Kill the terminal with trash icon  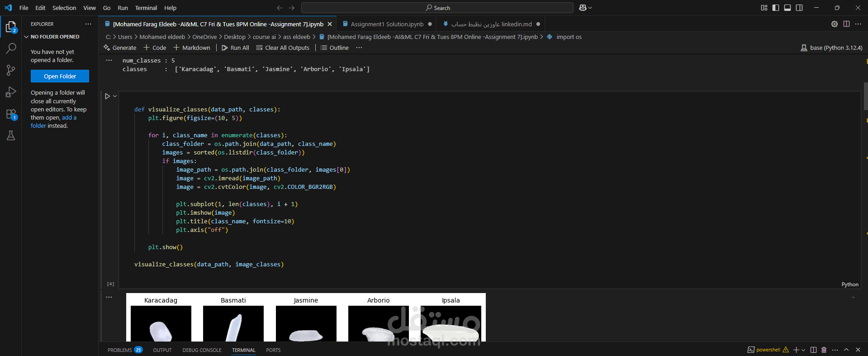[824, 350]
